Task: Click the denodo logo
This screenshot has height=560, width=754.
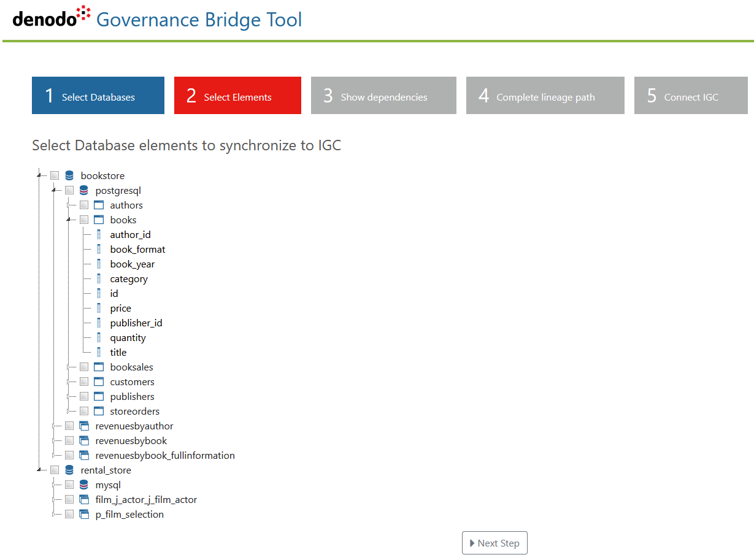Action: coord(52,17)
